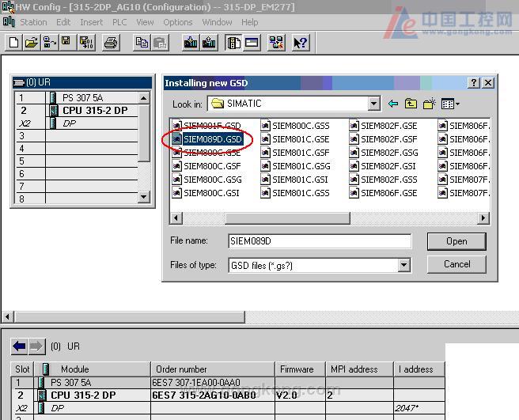Click the Open folder toolbar icon
Viewport: 519px width, 420px height.
(32, 43)
